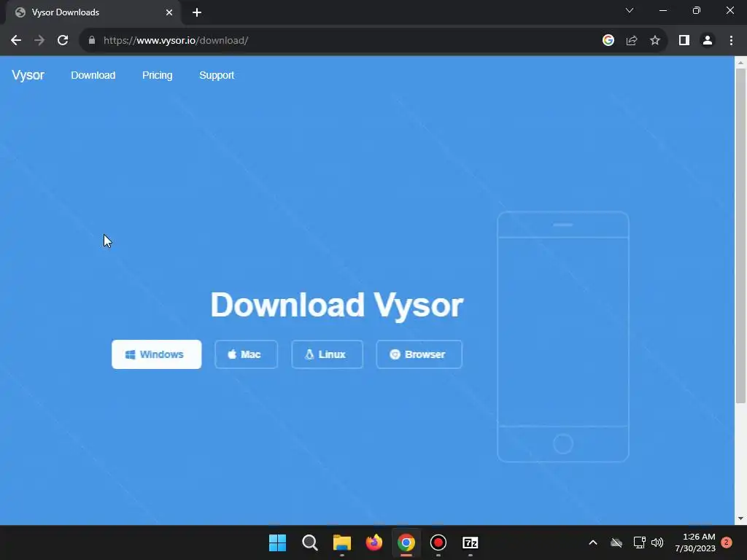The image size is (747, 560).
Task: Open the clock and date panel
Action: pyautogui.click(x=695, y=542)
